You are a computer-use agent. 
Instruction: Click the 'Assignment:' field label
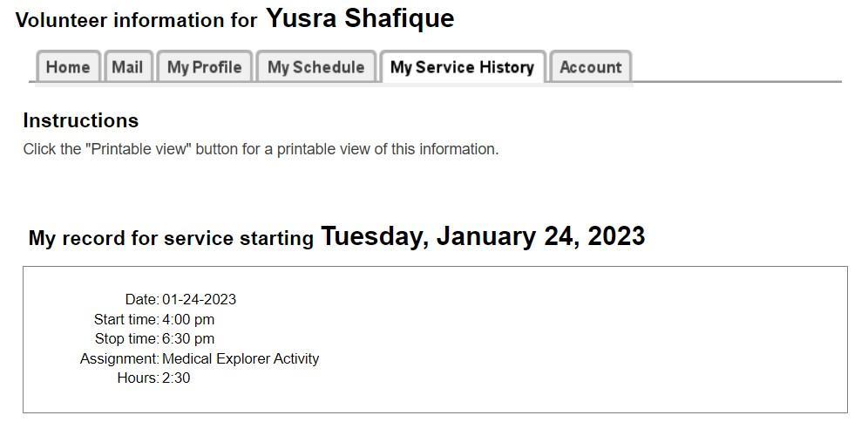click(119, 358)
